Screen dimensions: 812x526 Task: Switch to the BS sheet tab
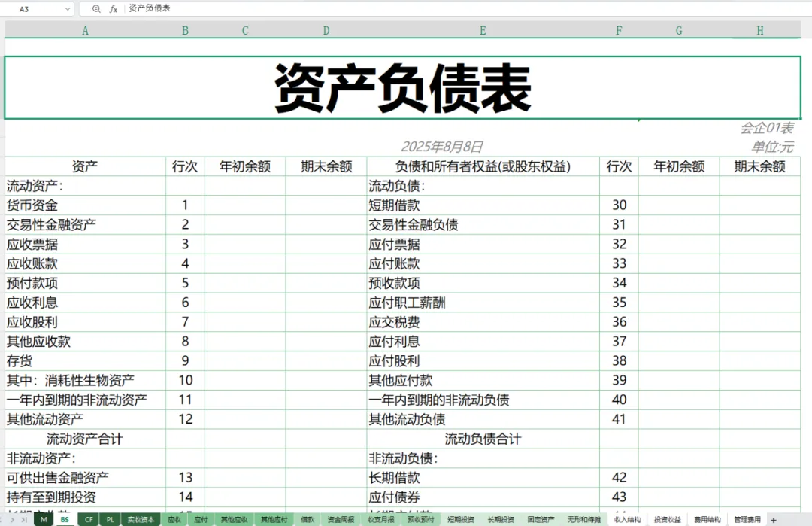(x=65, y=519)
